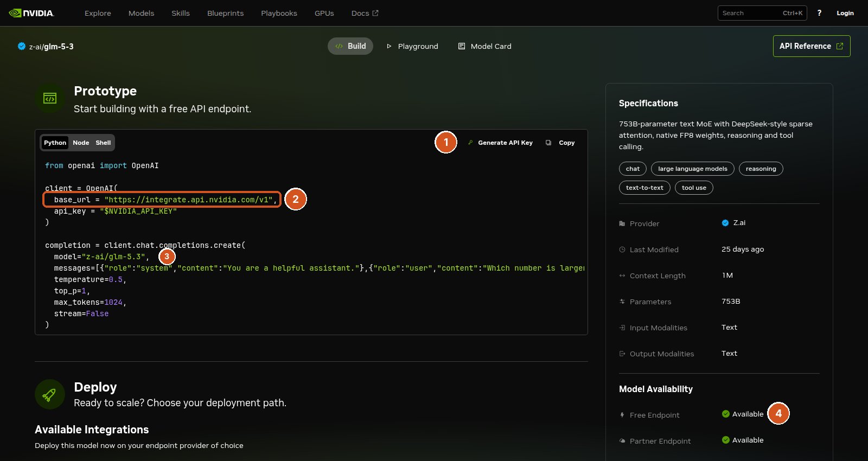
Task: Open the help question mark icon
Action: [x=819, y=13]
